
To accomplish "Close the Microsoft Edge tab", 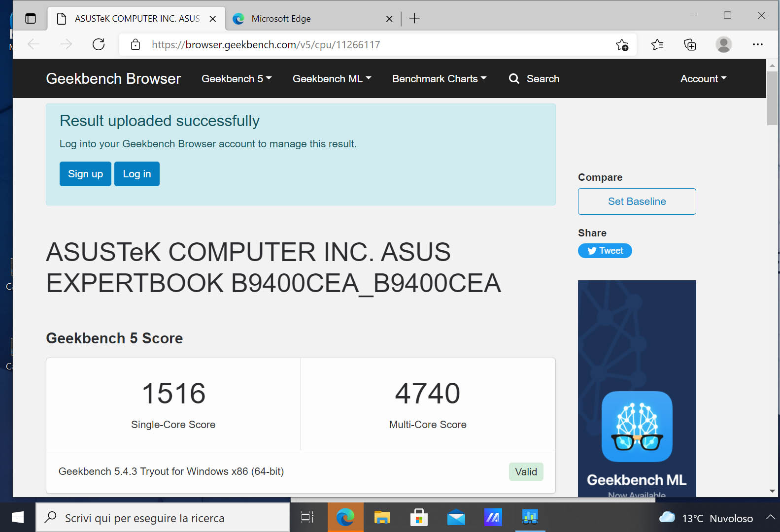I will coord(389,19).
